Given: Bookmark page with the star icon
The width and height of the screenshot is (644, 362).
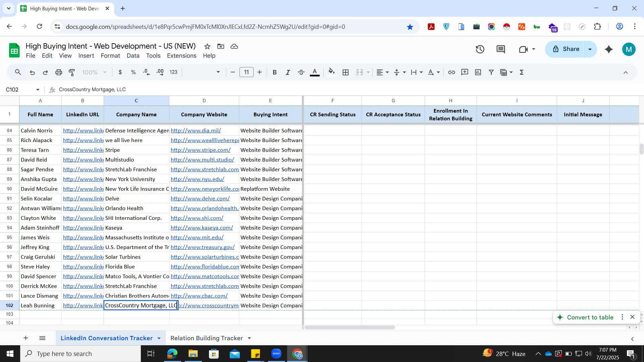Looking at the screenshot, I should point(410,27).
